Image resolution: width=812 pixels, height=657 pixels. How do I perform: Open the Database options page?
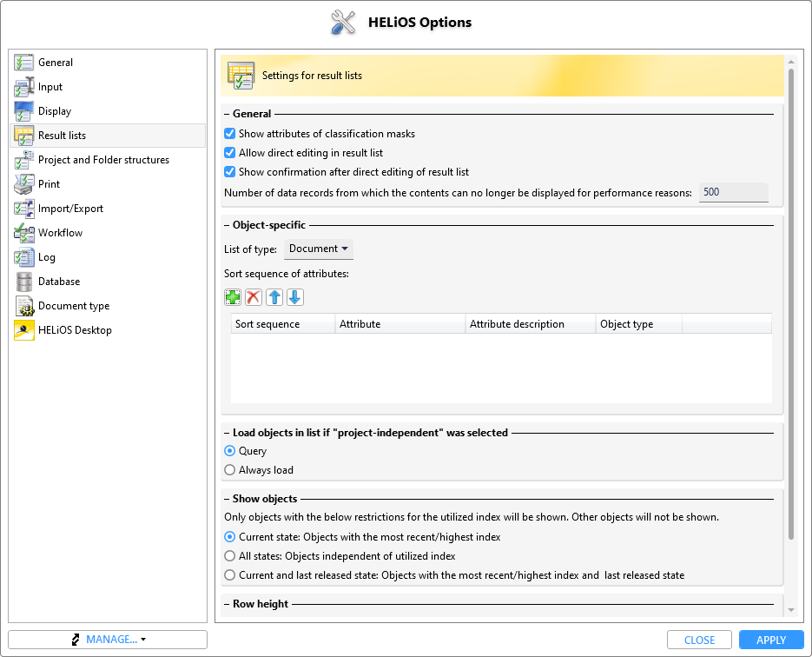click(59, 282)
